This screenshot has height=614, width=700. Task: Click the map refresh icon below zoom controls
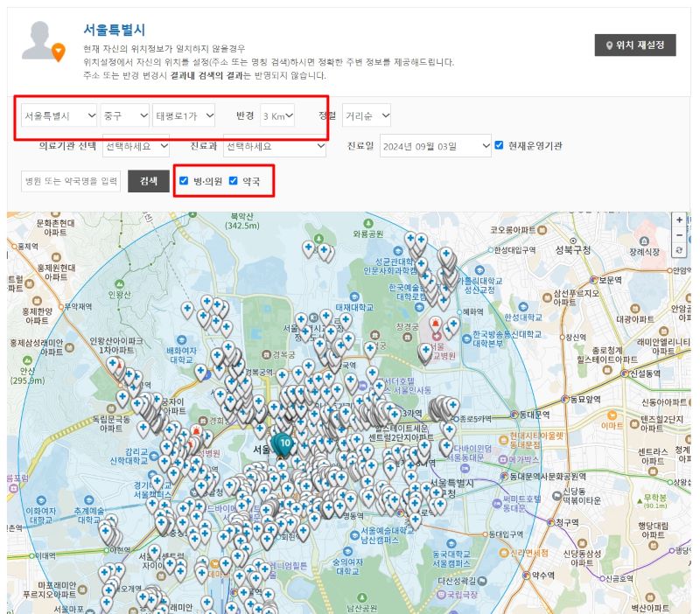tap(679, 250)
